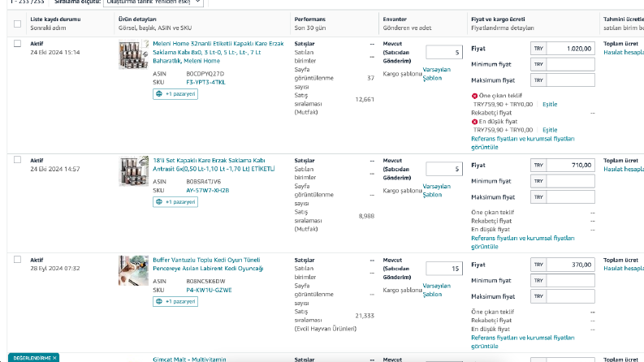The image size is (644, 362).
Task: Click Minimum fiyat field for Buffer listing
Action: pyautogui.click(x=570, y=281)
